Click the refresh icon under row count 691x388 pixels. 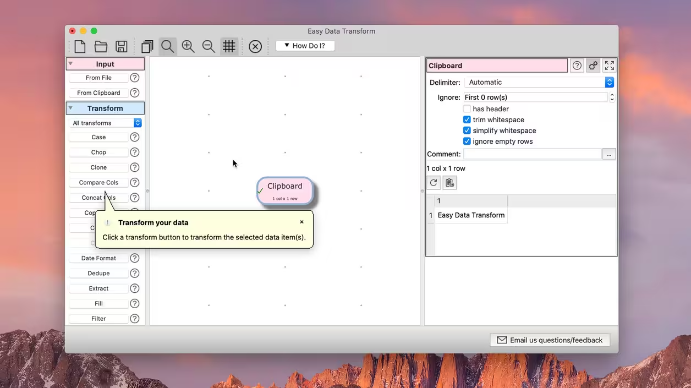click(x=434, y=183)
